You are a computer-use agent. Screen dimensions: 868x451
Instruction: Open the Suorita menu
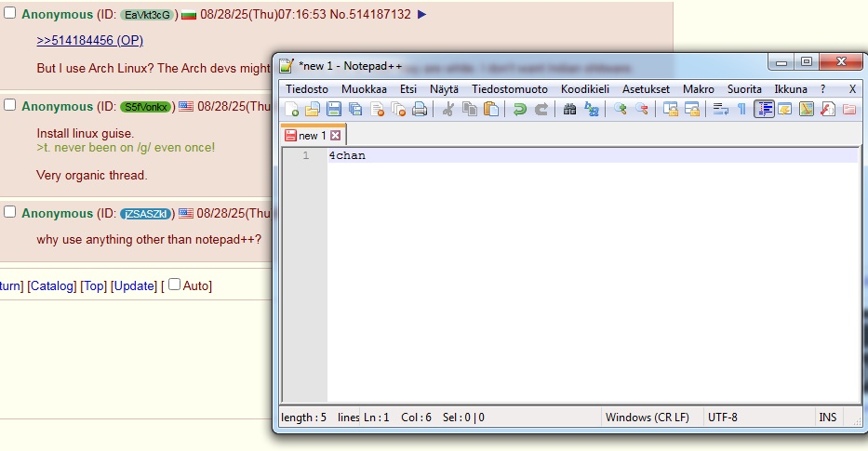tap(744, 89)
